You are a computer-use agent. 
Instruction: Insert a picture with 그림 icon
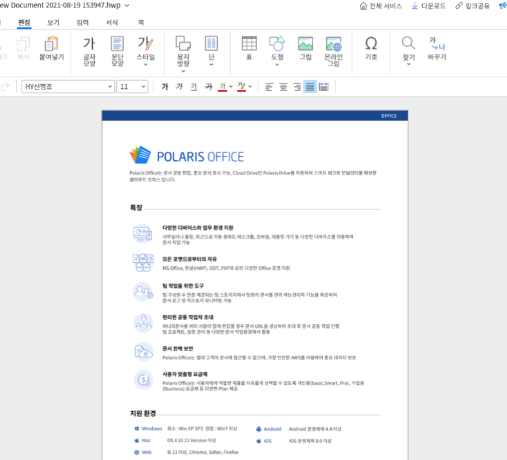tap(305, 48)
